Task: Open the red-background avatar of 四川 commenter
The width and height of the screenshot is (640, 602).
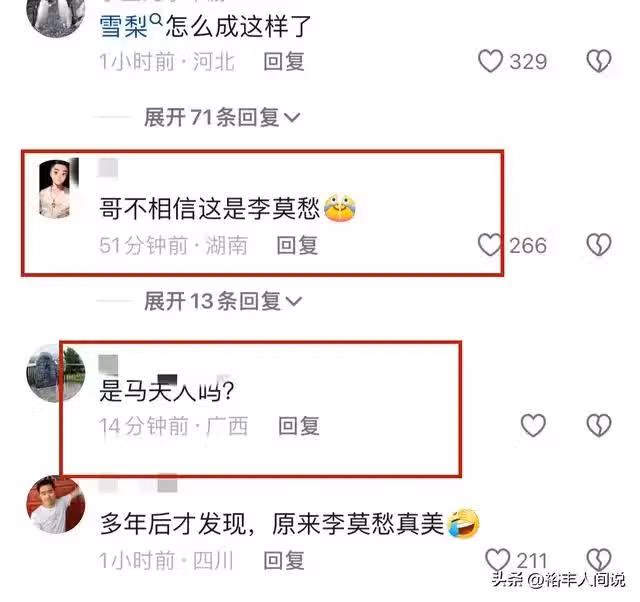Action: coord(56,504)
